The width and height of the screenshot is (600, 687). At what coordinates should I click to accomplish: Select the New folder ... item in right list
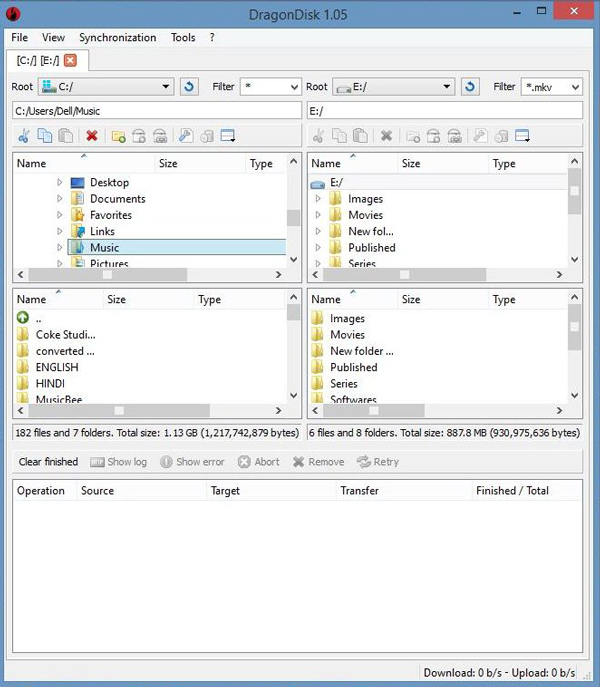click(x=362, y=351)
